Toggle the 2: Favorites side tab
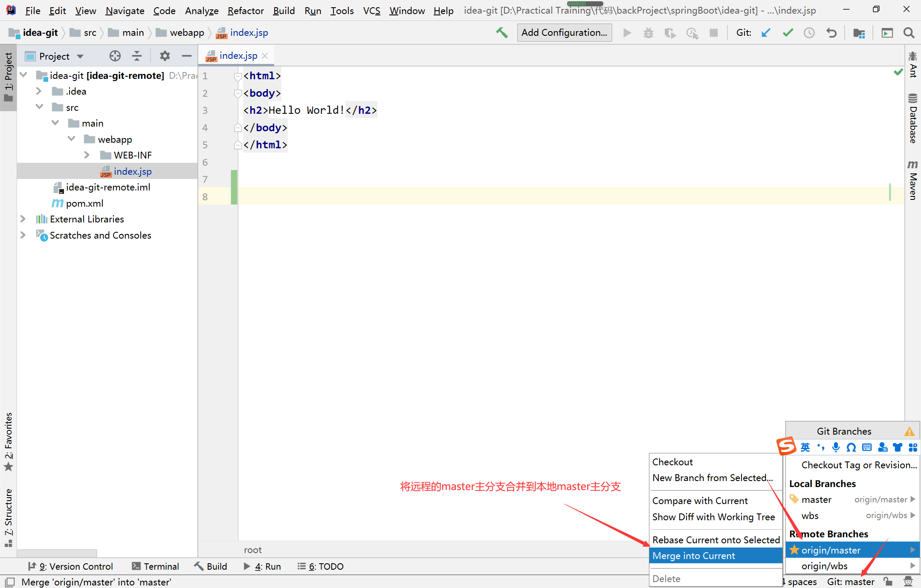 (x=9, y=442)
